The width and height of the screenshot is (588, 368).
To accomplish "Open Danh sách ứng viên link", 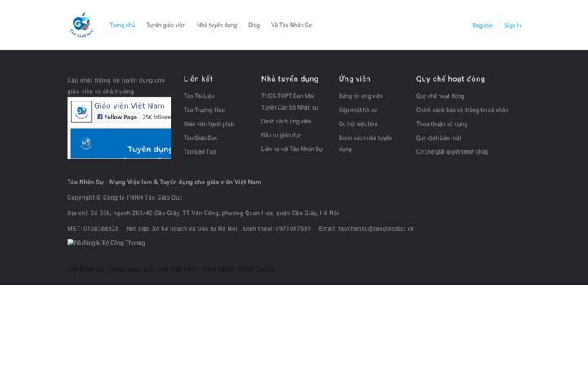I will pos(286,122).
